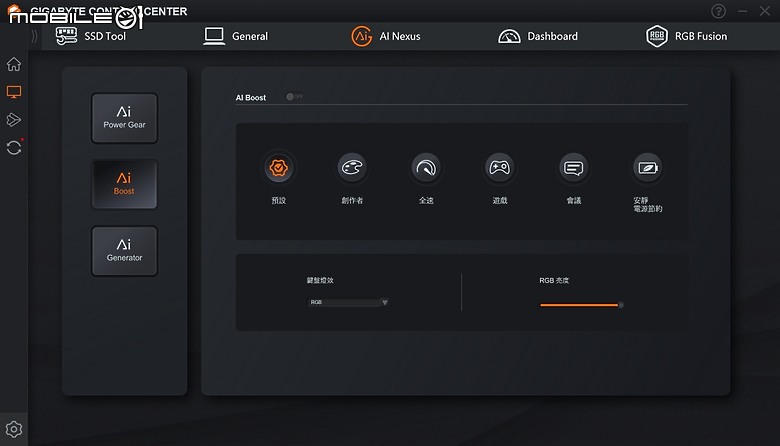This screenshot has width=780, height=446.
Task: Click the update refresh icon in sidebar
Action: 14,148
